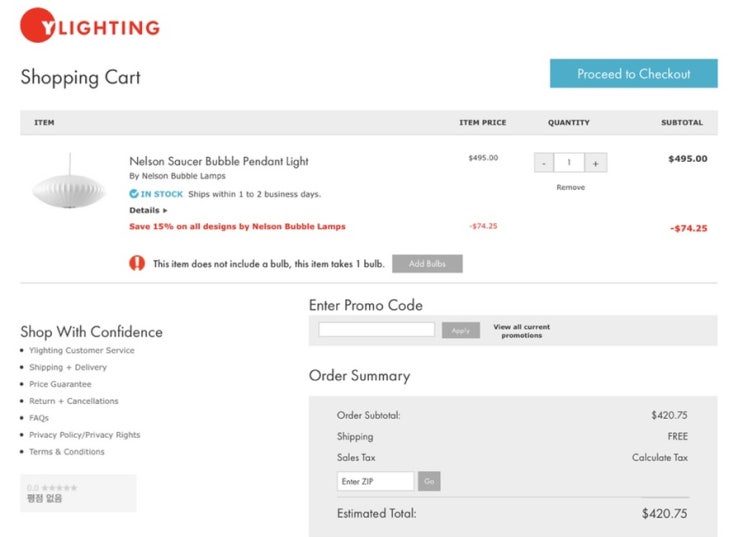The image size is (743, 537).
Task: Expand the Details disclosure arrow
Action: pos(165,211)
